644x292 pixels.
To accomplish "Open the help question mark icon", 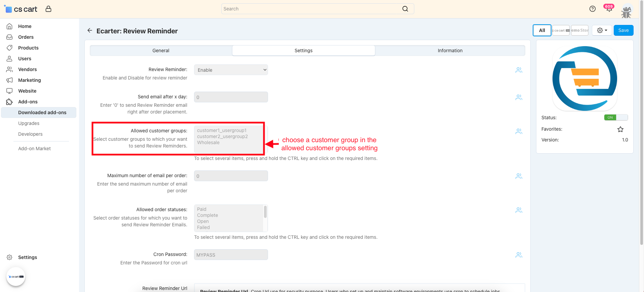I will pos(593,9).
